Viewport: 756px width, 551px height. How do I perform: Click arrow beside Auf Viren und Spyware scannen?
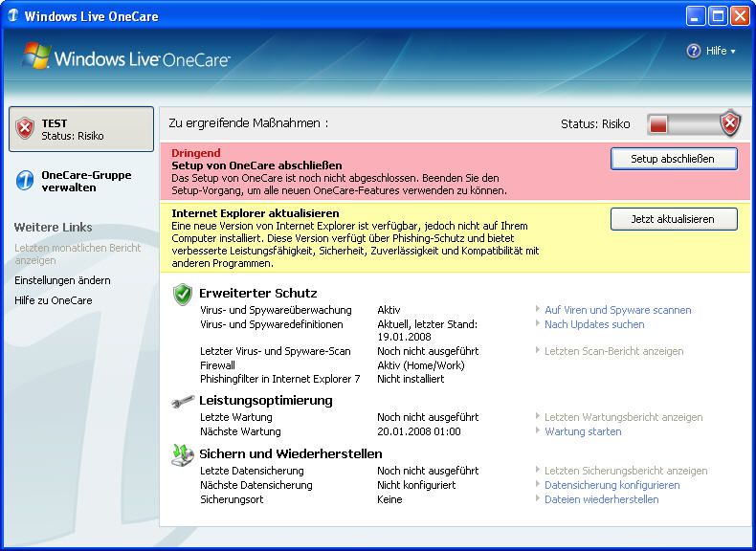[x=538, y=309]
